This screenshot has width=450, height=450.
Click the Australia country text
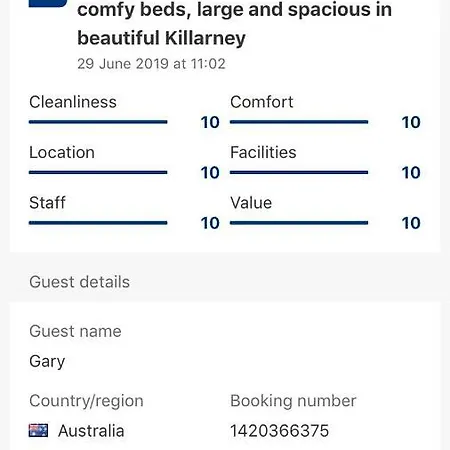point(91,431)
